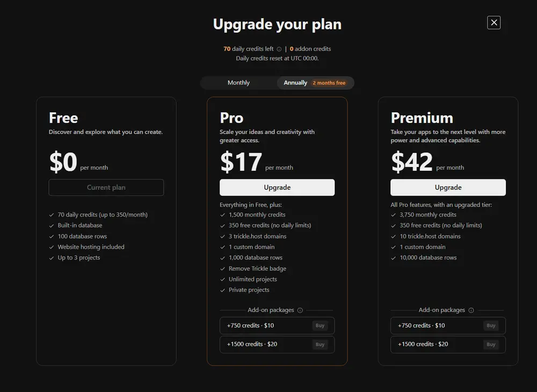Click the Pro plan heading

(231, 118)
